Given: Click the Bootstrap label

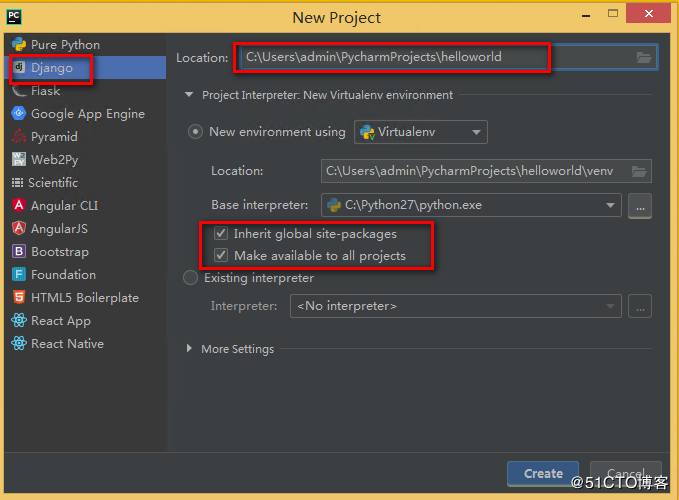Looking at the screenshot, I should point(60,252).
